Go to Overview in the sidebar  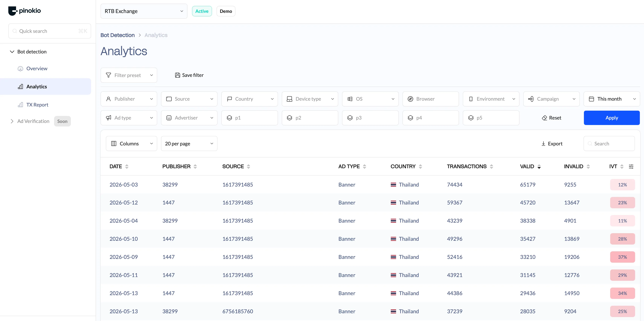pyautogui.click(x=37, y=69)
